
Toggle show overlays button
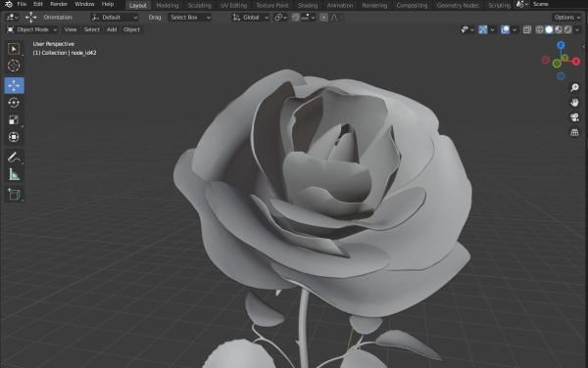505,29
